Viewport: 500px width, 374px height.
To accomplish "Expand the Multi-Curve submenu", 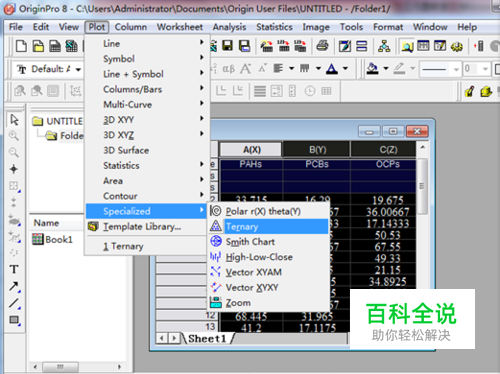I will pos(148,104).
